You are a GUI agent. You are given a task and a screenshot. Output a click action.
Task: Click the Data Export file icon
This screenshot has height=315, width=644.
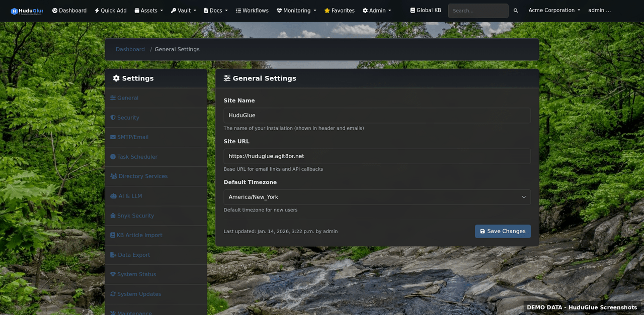[x=113, y=255]
